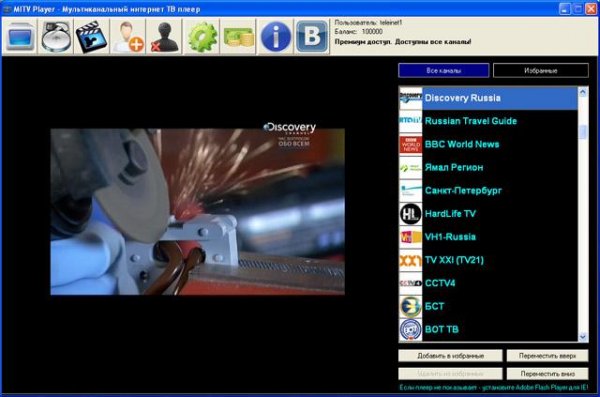The height and width of the screenshot is (397, 600).
Task: Select CCTV4 channel
Action: click(488, 283)
